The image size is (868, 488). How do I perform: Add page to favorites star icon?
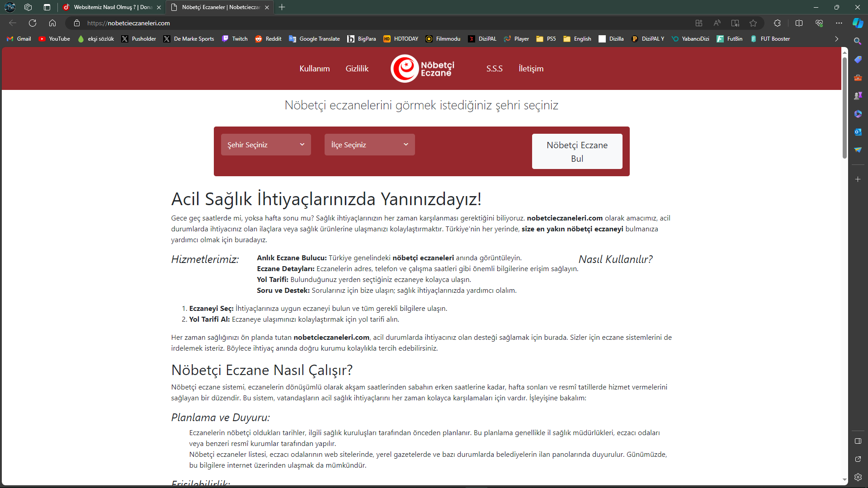click(x=753, y=23)
